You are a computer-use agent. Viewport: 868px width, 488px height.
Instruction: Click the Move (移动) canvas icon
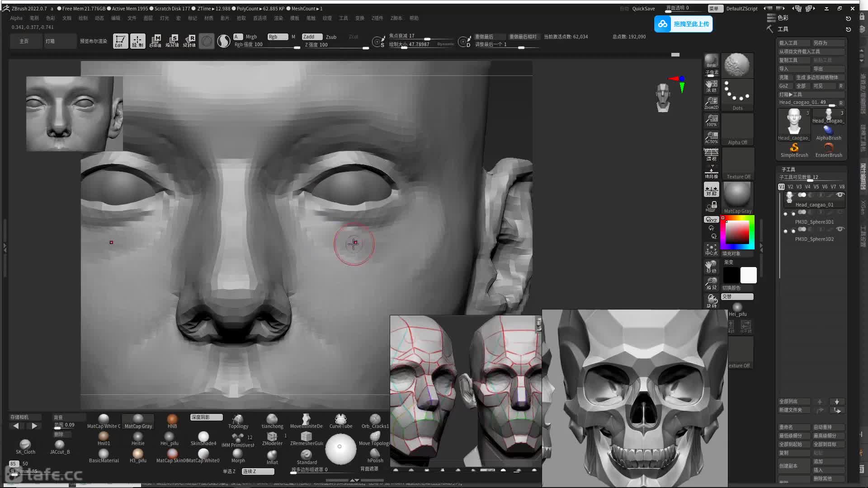click(x=711, y=267)
